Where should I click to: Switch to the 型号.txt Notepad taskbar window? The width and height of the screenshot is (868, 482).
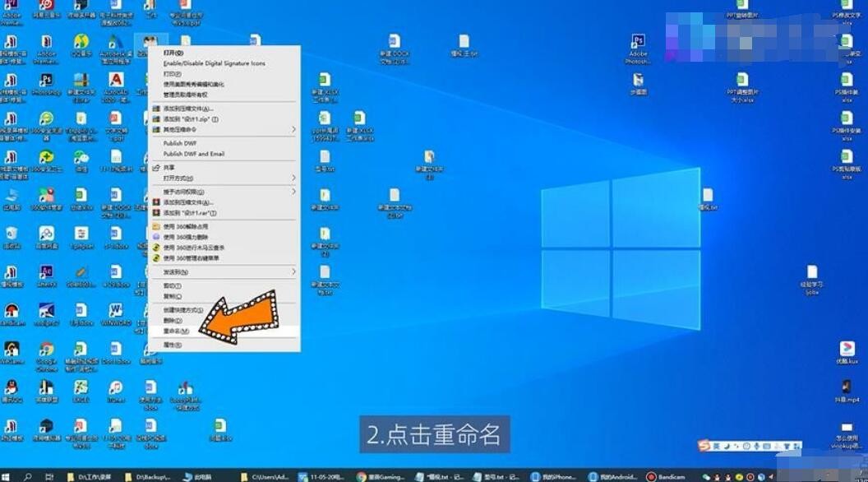(x=496, y=476)
